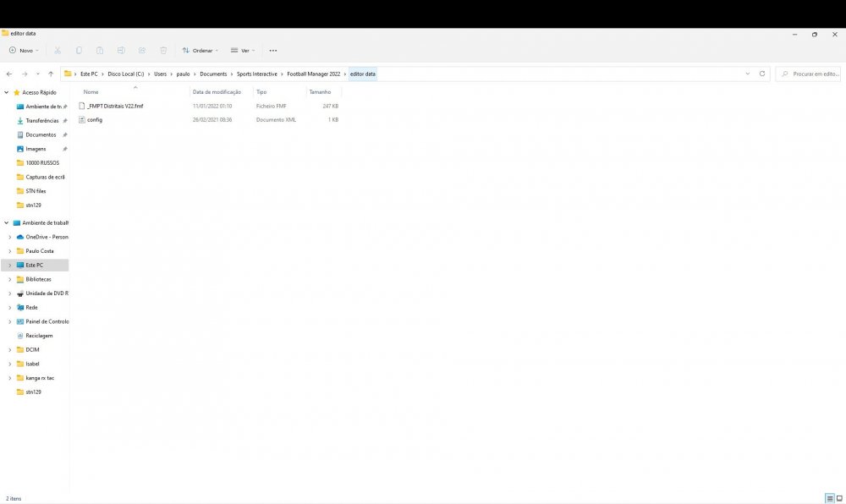Sort by the Tamanho column header
The height and width of the screenshot is (504, 846).
click(320, 92)
